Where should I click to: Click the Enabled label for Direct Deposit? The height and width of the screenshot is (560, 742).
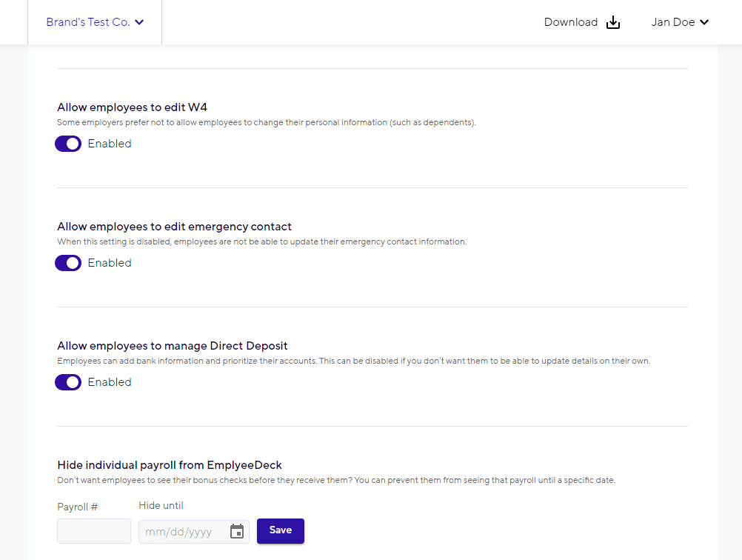(x=110, y=382)
